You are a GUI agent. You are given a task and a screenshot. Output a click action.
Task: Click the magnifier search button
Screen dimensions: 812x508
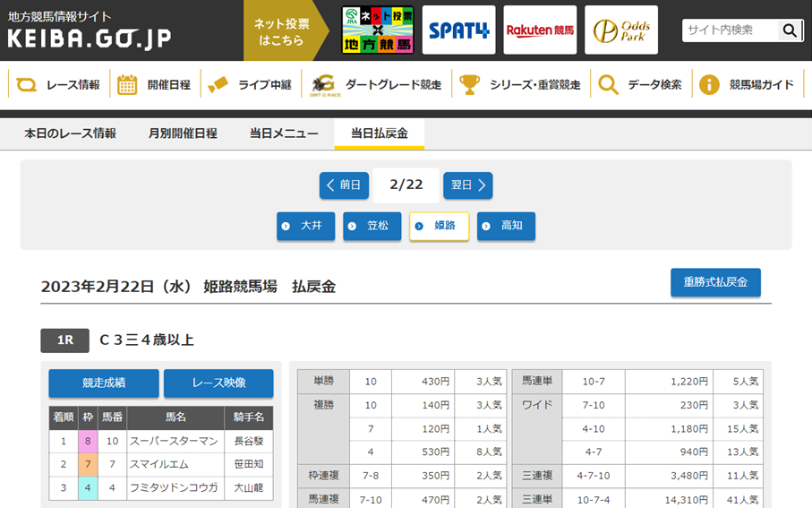(789, 30)
